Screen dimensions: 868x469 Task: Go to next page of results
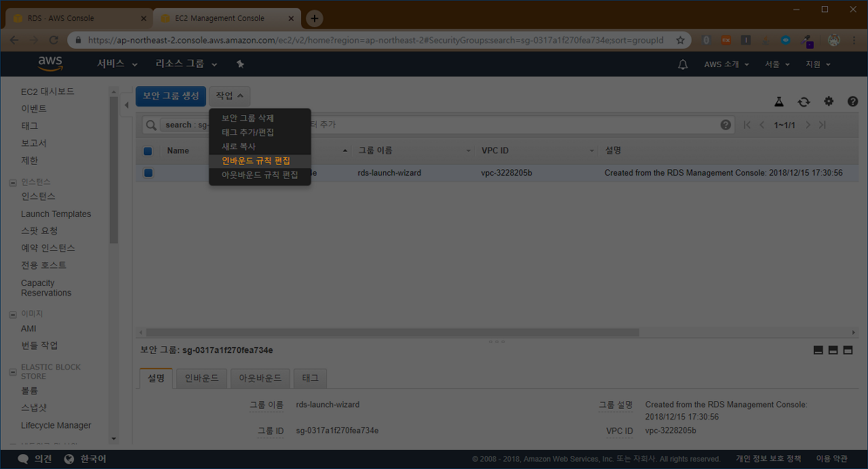pyautogui.click(x=808, y=125)
